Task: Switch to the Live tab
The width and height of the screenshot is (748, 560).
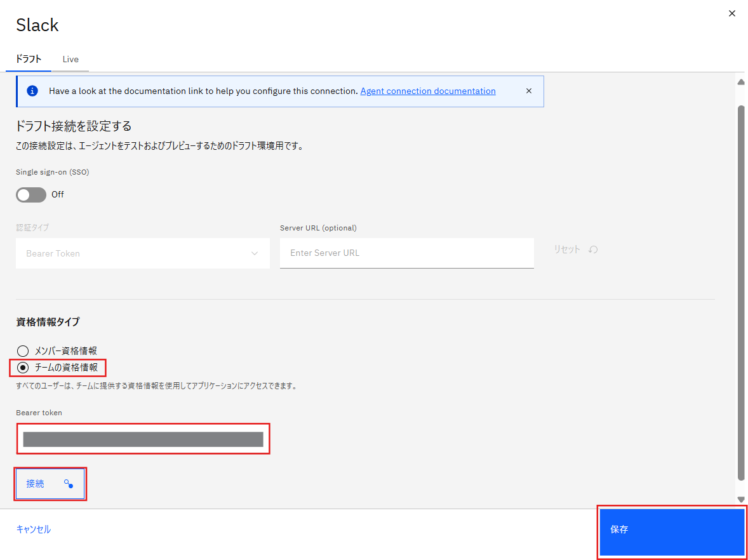Action: pos(70,59)
